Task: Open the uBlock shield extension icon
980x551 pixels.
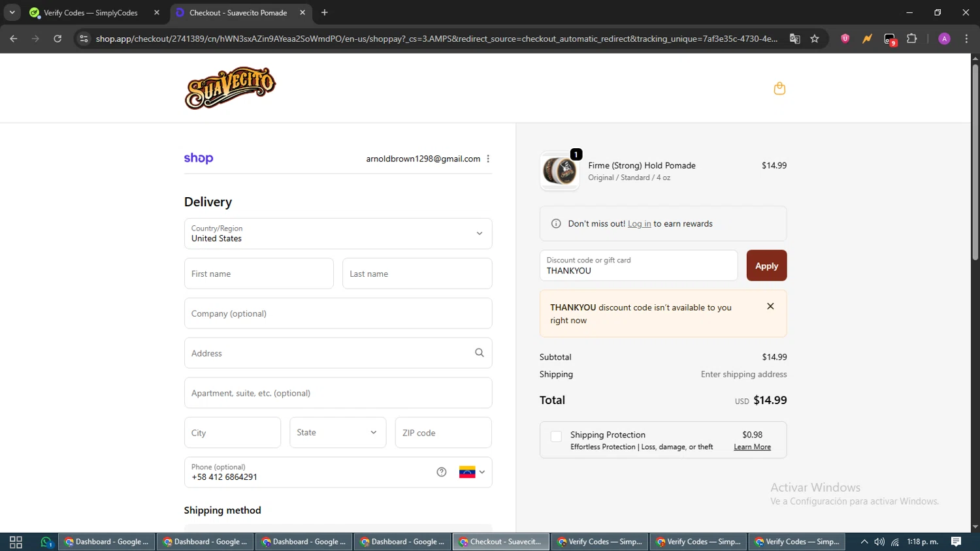Action: point(845,39)
